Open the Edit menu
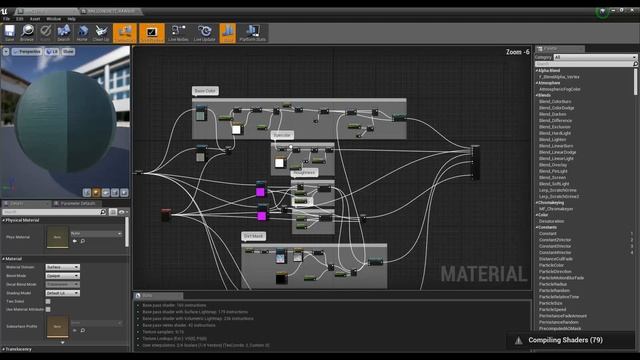 [x=20, y=19]
